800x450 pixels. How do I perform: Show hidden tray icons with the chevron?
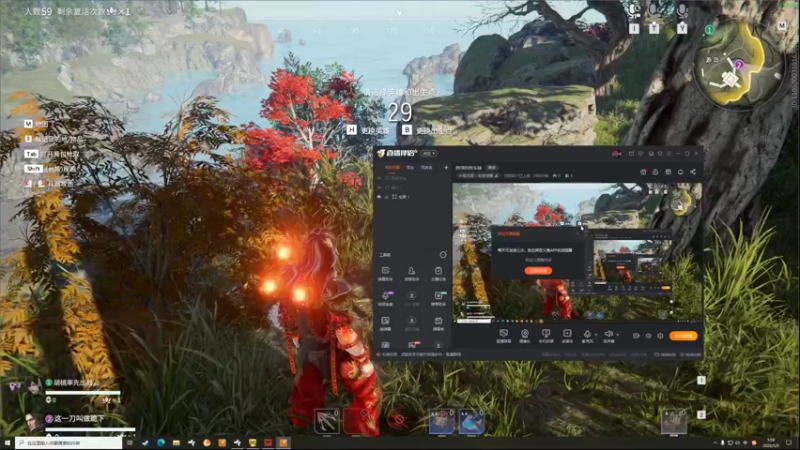(715, 443)
